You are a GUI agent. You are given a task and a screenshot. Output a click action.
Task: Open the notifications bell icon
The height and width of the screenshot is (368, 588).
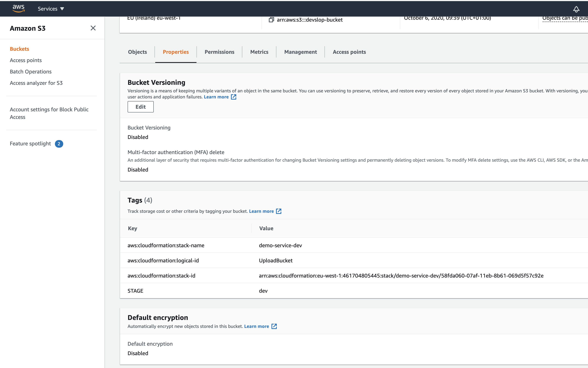(x=576, y=9)
